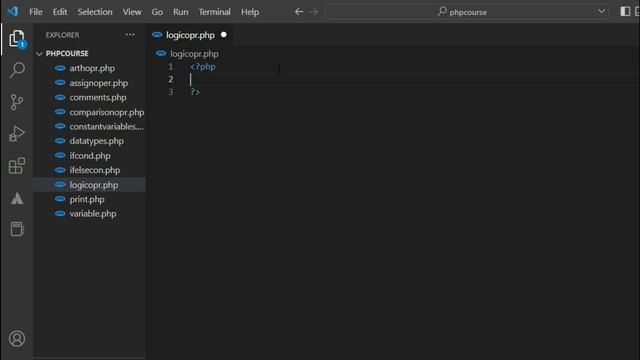This screenshot has width=640, height=360.
Task: Open the Extensions view
Action: [x=17, y=166]
